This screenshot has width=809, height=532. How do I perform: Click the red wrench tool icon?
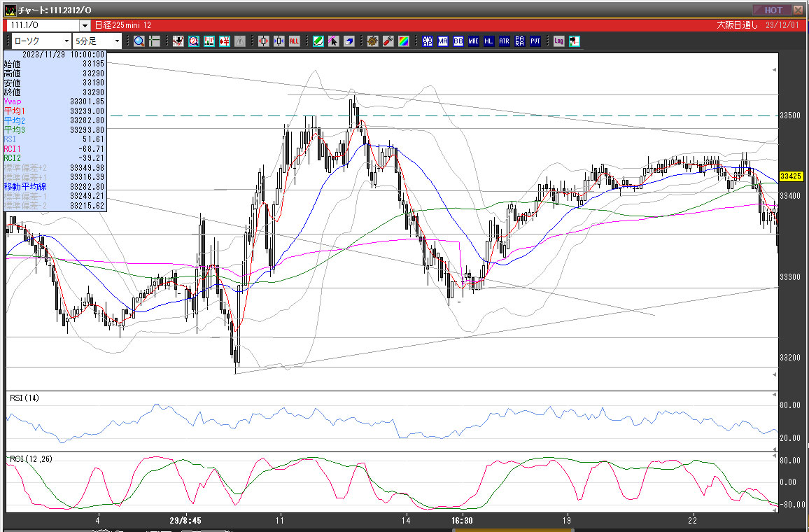click(388, 41)
